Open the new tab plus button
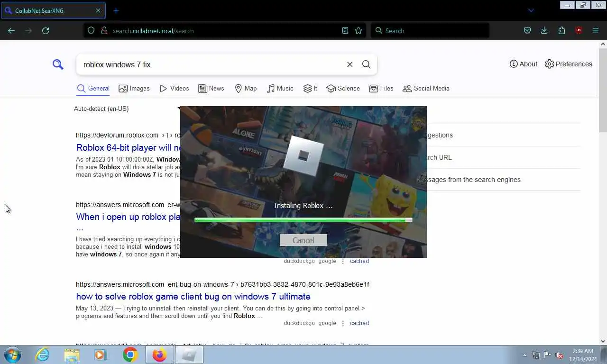 116,10
